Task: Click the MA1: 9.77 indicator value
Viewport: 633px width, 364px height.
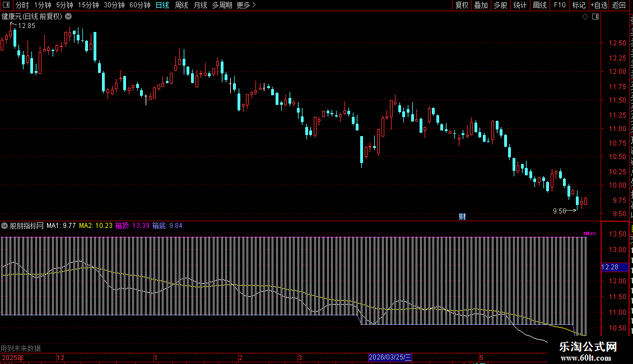Action: pyautogui.click(x=61, y=226)
